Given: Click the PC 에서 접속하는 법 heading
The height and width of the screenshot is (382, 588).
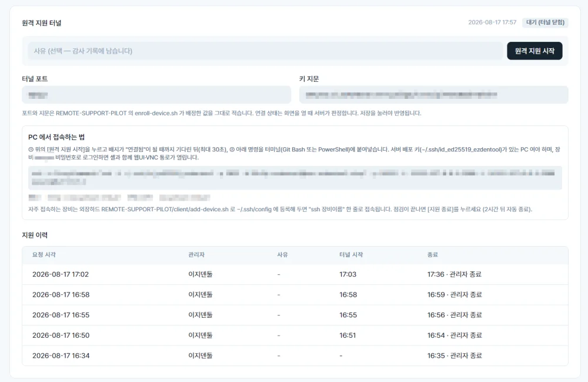Looking at the screenshot, I should click(x=56, y=137).
